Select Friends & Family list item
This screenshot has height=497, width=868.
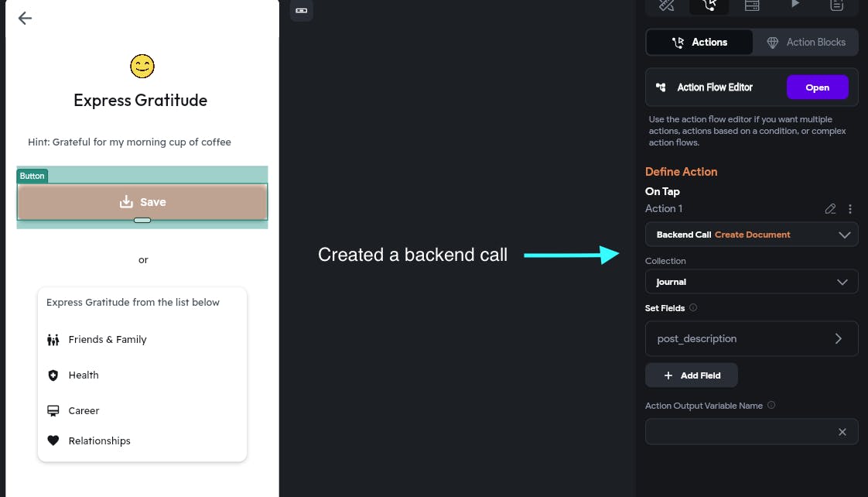(108, 340)
